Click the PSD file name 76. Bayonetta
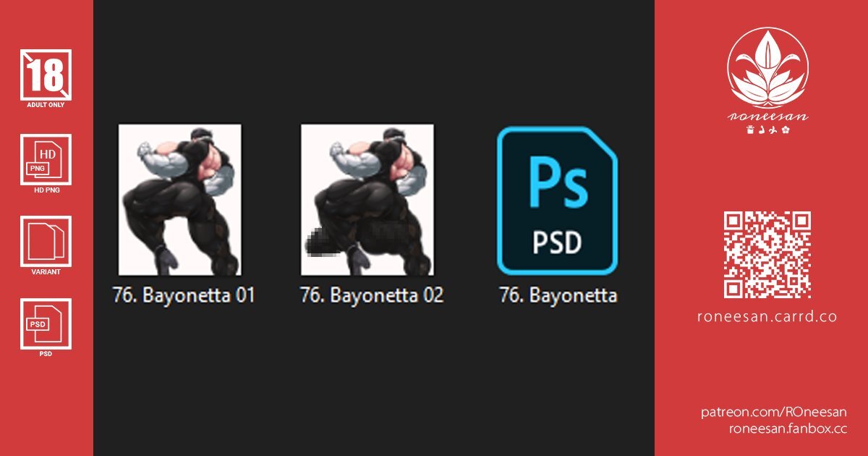The image size is (868, 456). coord(558,295)
